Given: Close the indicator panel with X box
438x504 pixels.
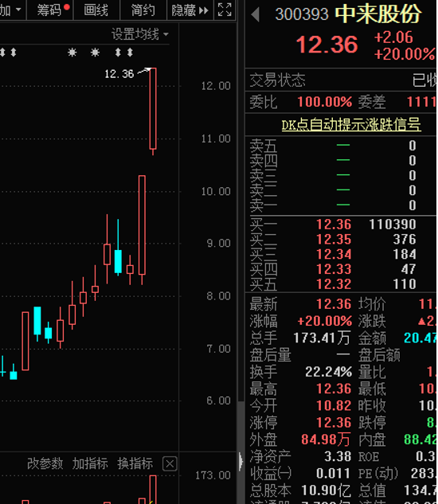Looking at the screenshot, I should coord(170,464).
